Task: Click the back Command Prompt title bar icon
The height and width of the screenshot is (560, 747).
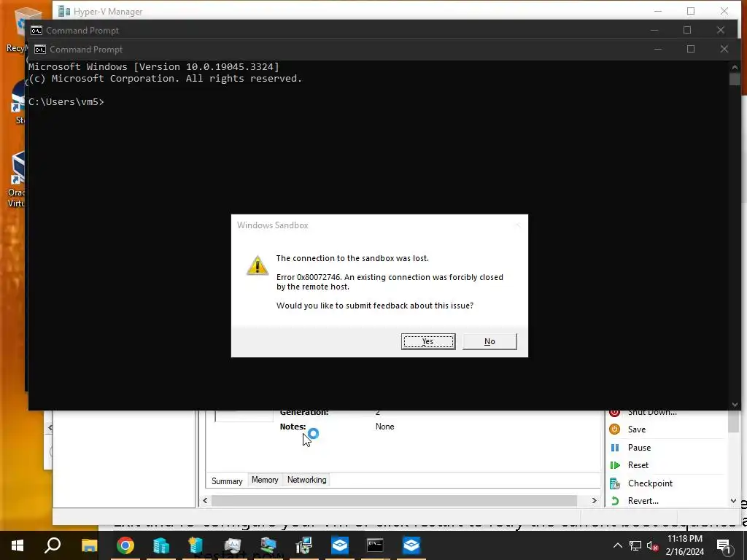Action: [x=36, y=31]
